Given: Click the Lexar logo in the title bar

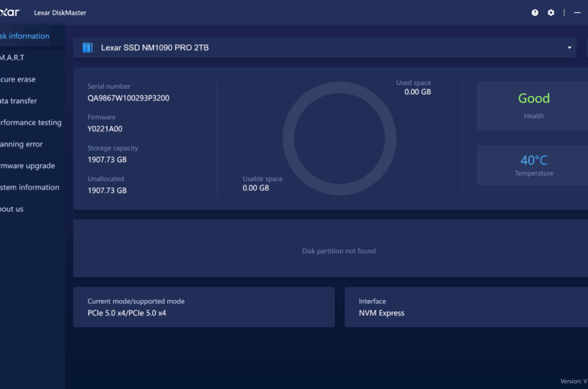Looking at the screenshot, I should (x=10, y=12).
